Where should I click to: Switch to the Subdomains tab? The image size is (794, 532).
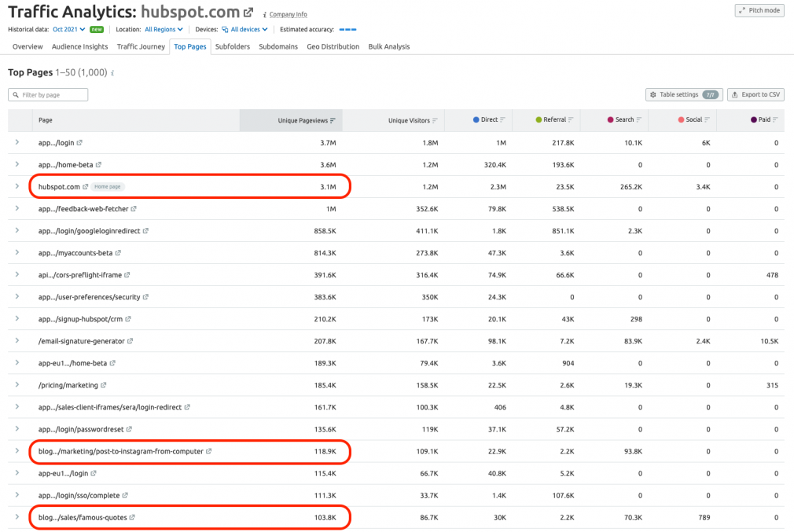click(278, 46)
